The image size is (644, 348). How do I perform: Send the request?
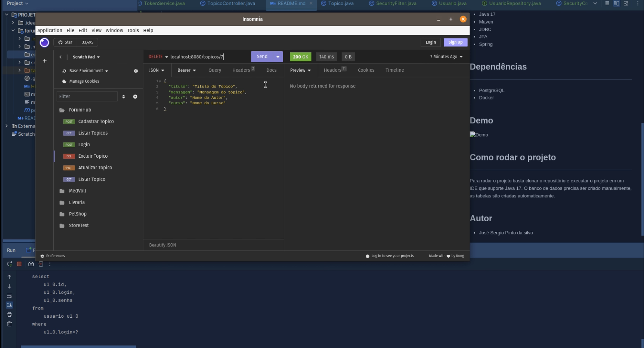pyautogui.click(x=262, y=56)
